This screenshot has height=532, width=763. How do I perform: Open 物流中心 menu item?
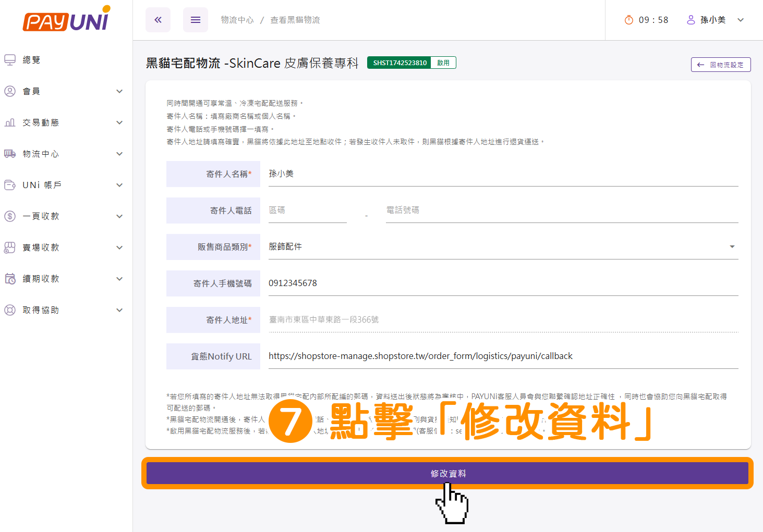(x=66, y=154)
